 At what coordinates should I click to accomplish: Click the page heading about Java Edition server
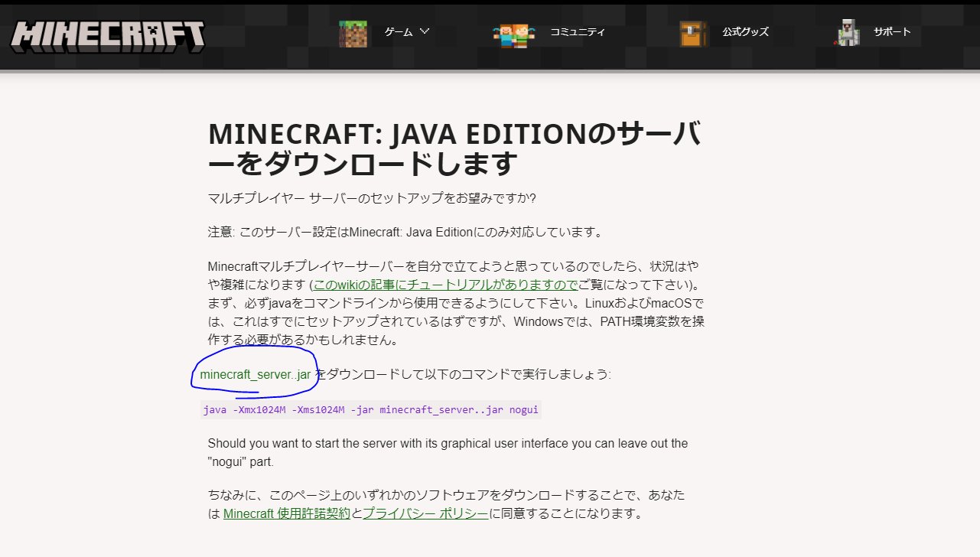(x=456, y=148)
